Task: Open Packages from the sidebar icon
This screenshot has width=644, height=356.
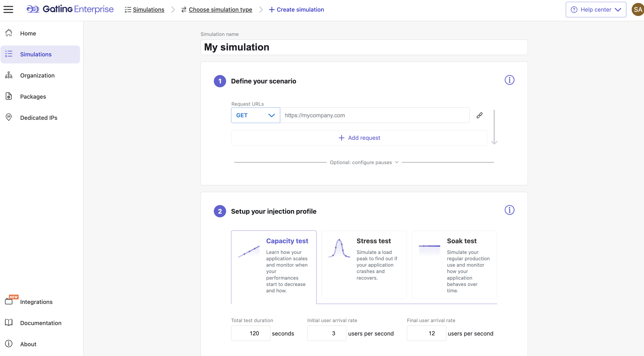Action: 8,96
